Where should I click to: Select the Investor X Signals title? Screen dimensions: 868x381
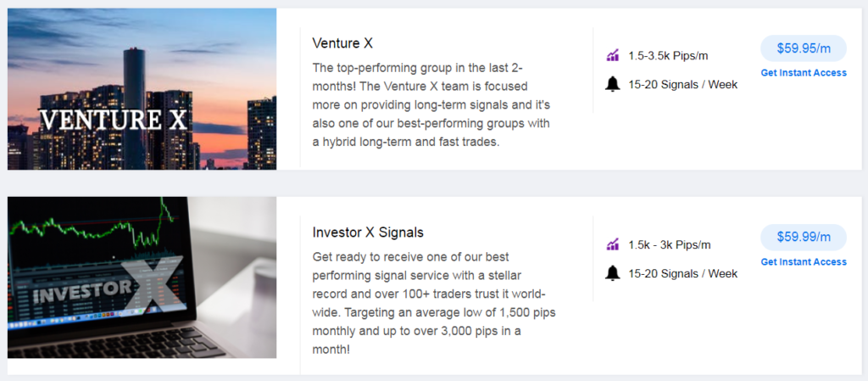(x=368, y=233)
